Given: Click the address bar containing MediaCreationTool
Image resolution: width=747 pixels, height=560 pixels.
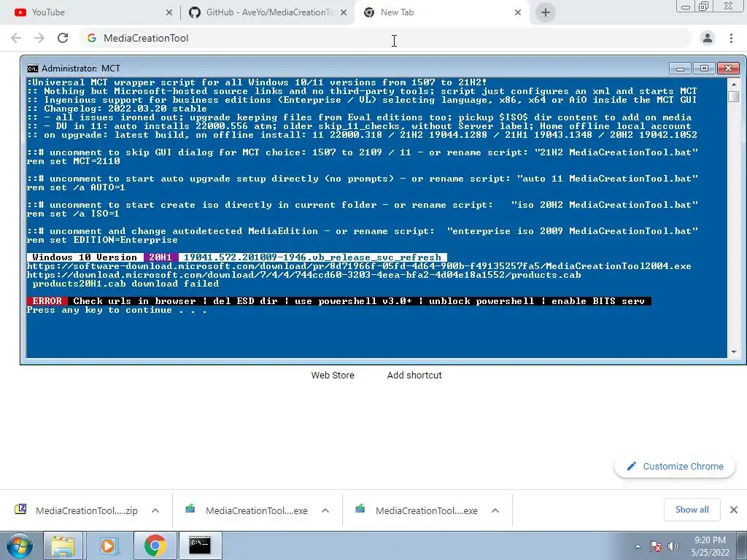Looking at the screenshot, I should 385,38.
